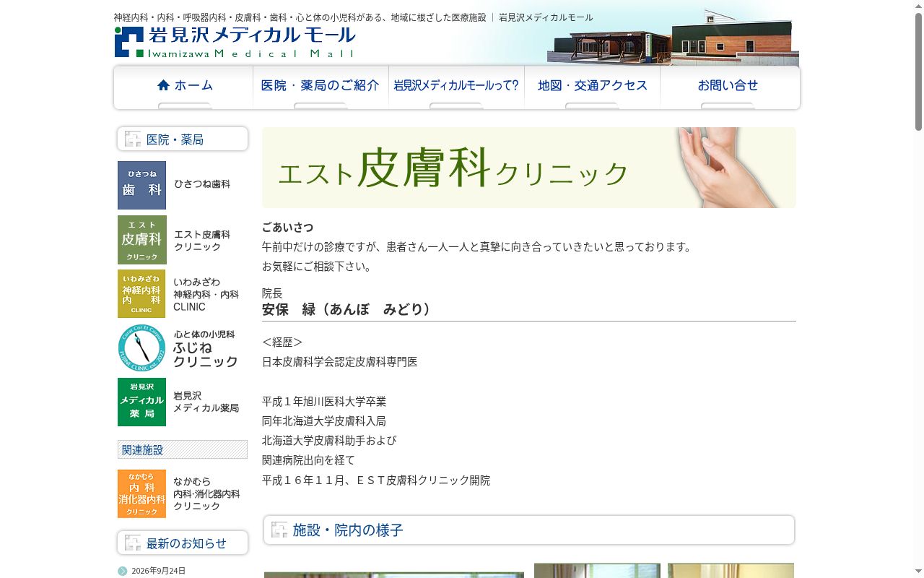Viewport: 924px width, 578px height.
Task: Click the 平成1年旭川医科大学卒業 line
Action: tap(324, 402)
